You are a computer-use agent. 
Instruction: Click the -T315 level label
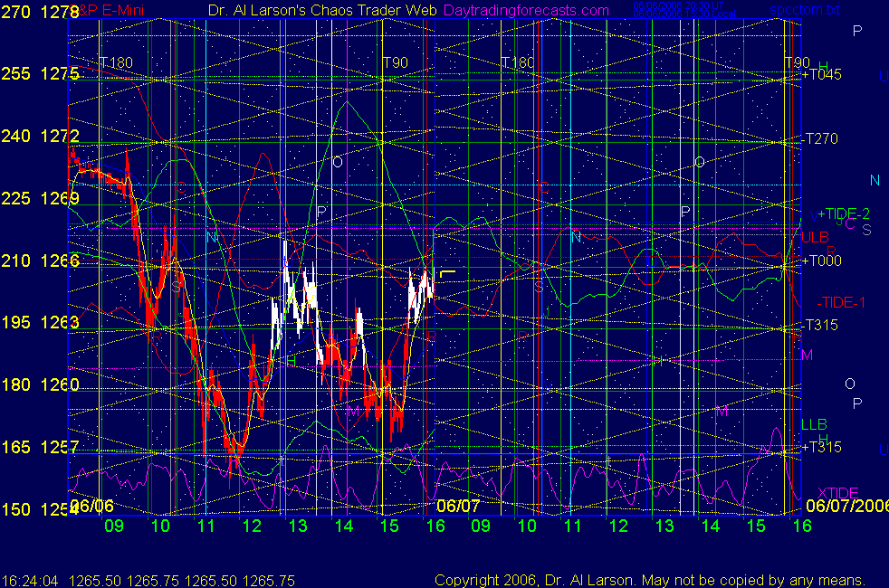click(x=820, y=325)
